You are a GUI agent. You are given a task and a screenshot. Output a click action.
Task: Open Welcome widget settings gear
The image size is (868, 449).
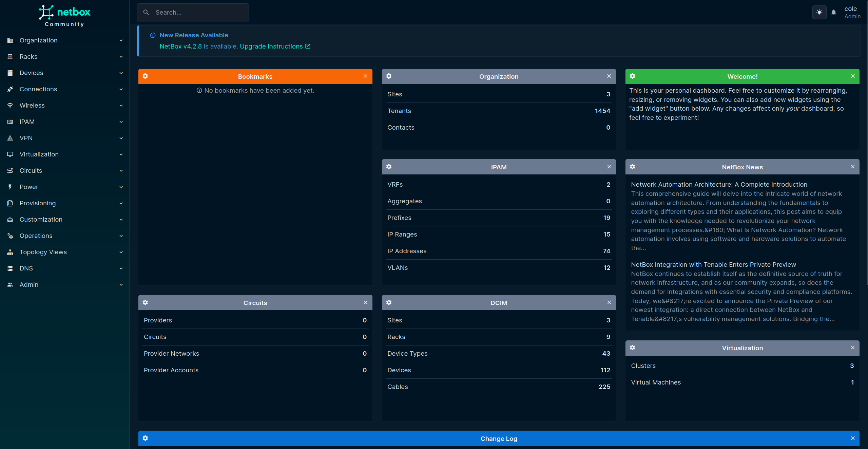click(632, 76)
